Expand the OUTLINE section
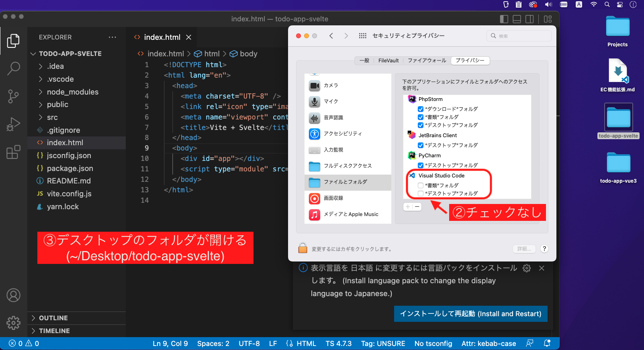Image resolution: width=644 pixels, height=350 pixels. 53,318
